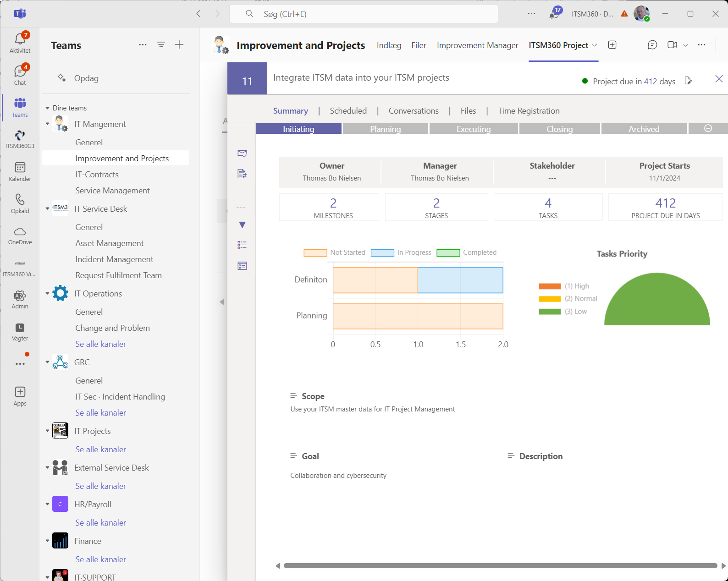
Task: Start a video meeting with camera icon
Action: (672, 45)
